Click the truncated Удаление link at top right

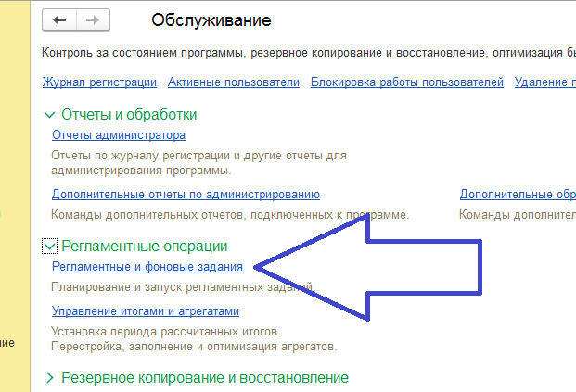coord(544,82)
